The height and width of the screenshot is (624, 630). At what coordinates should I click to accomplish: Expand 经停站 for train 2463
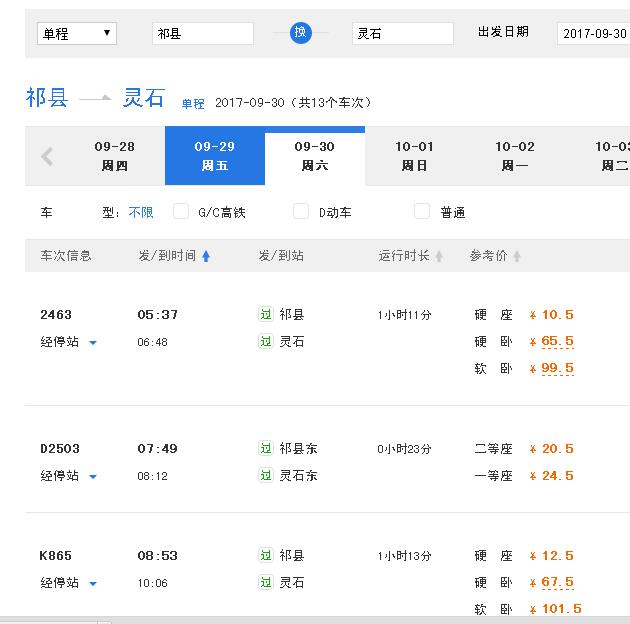[x=69, y=342]
